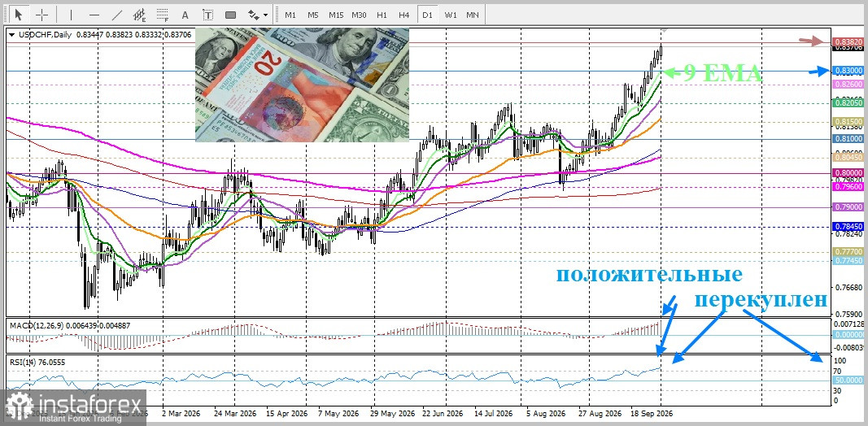Select the text label 'T' tool
This screenshot has height=426, width=868.
(x=207, y=15)
